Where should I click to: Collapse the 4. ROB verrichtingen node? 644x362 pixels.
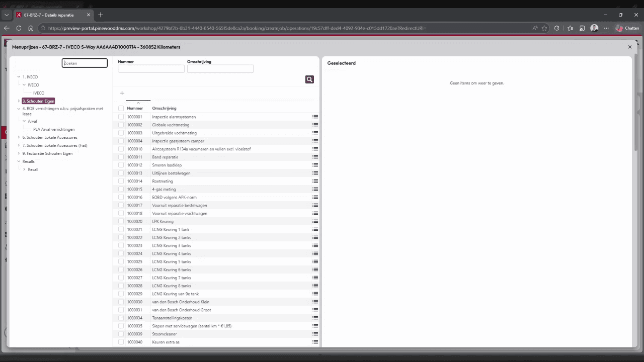tap(19, 109)
